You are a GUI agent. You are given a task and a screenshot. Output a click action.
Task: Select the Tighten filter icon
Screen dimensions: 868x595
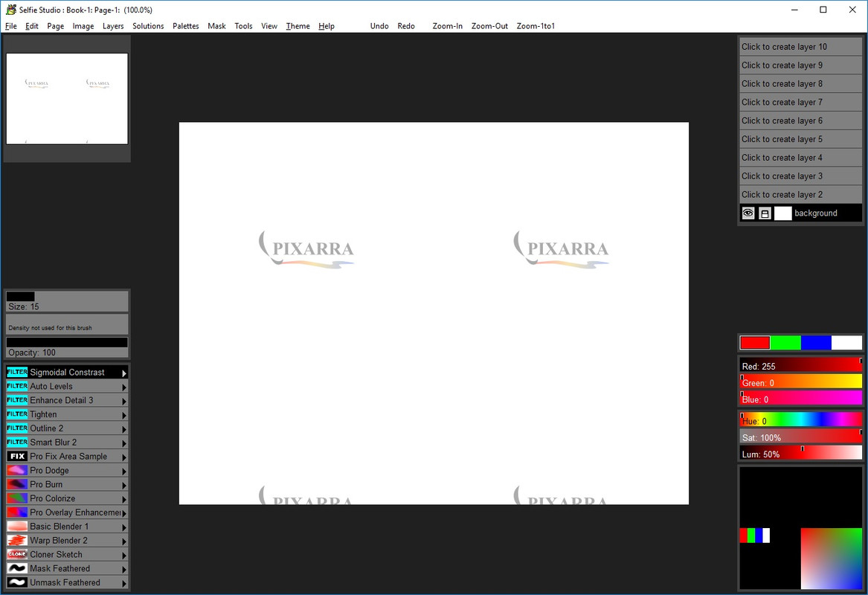[17, 414]
